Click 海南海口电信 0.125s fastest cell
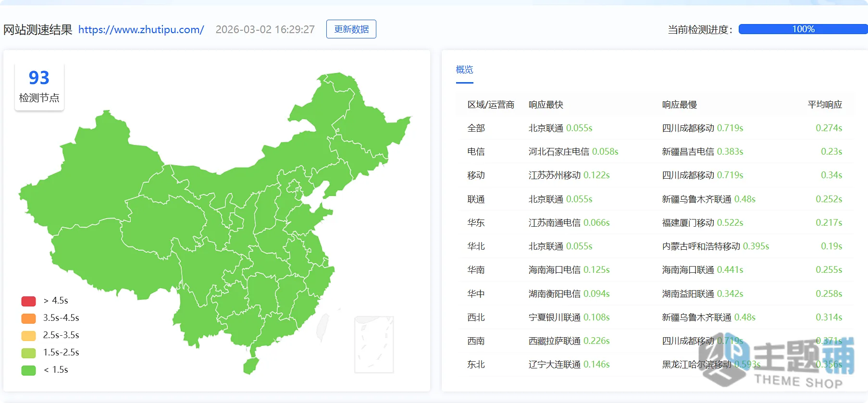 point(569,269)
